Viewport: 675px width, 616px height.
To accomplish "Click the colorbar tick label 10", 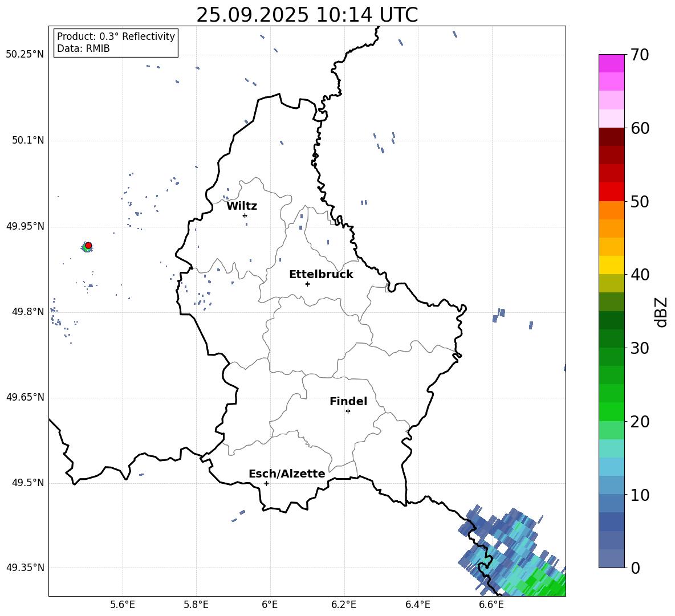I will [640, 495].
